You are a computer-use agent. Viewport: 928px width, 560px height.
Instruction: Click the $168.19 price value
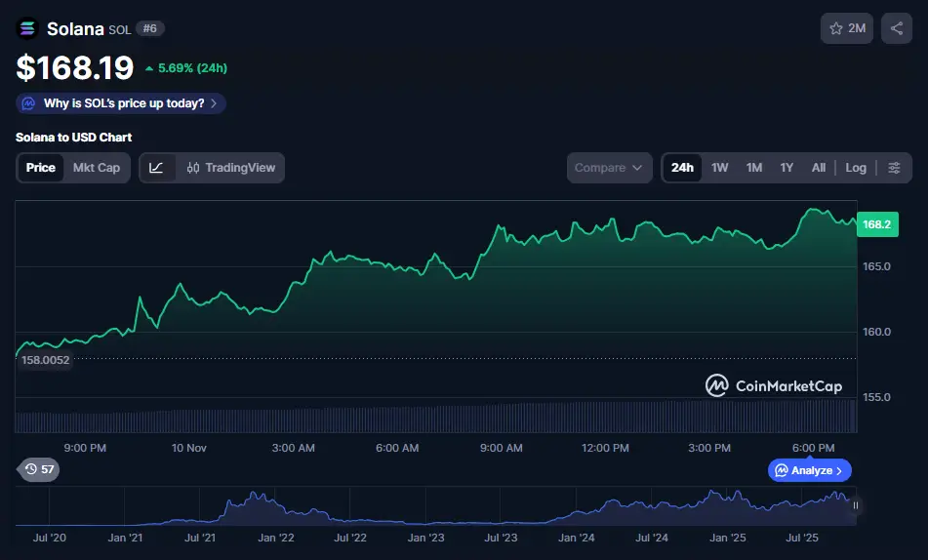click(75, 67)
